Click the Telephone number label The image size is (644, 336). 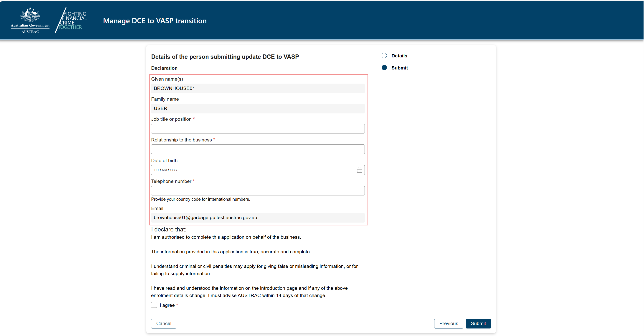171,181
